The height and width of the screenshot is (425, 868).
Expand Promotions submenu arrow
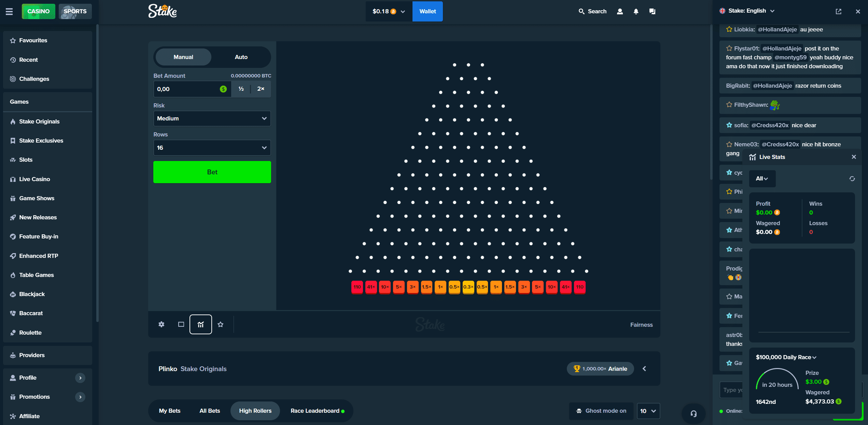click(x=80, y=397)
